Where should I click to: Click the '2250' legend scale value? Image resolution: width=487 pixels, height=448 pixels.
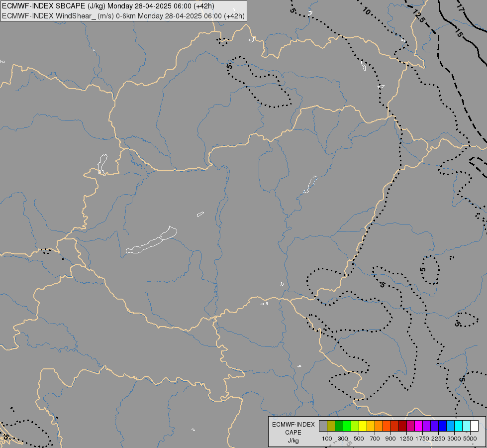pos(438,439)
